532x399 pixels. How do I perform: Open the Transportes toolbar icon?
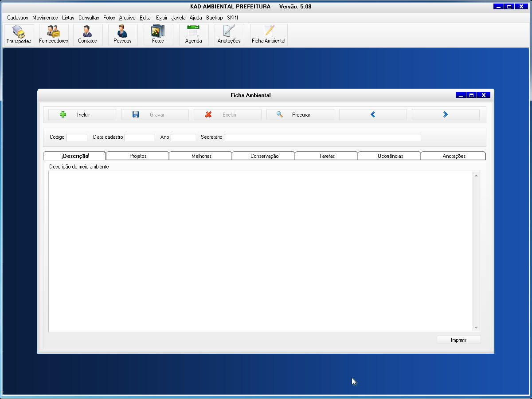click(x=19, y=35)
